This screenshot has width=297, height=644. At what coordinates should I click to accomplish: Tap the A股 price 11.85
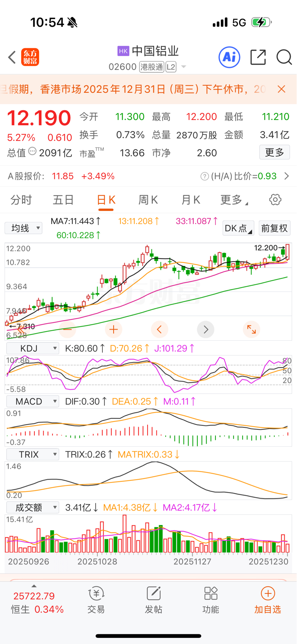tap(63, 176)
